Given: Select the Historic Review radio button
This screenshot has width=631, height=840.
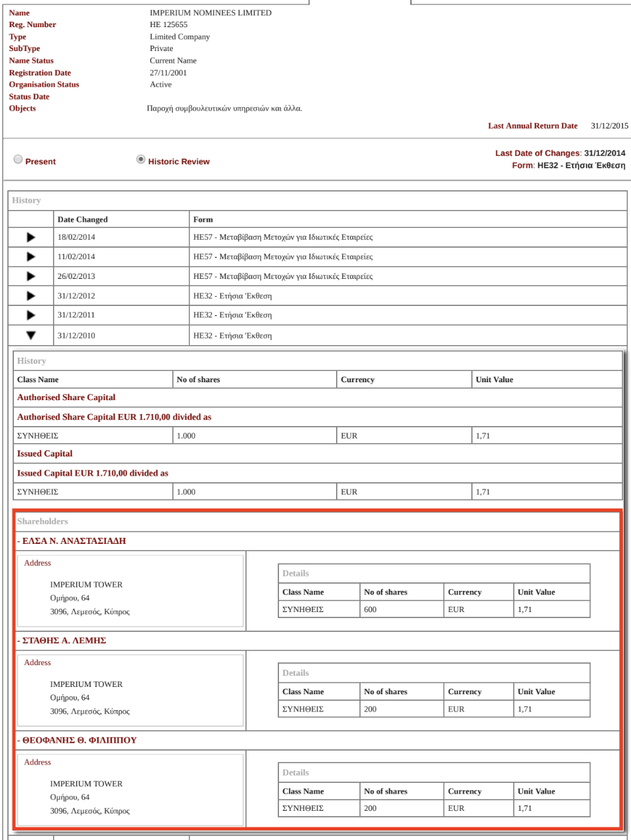Looking at the screenshot, I should tap(140, 160).
